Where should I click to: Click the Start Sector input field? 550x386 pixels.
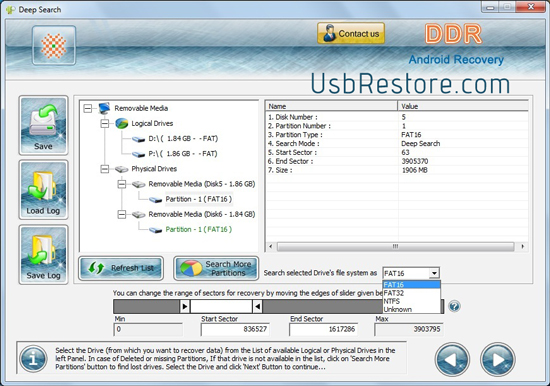tap(235, 329)
